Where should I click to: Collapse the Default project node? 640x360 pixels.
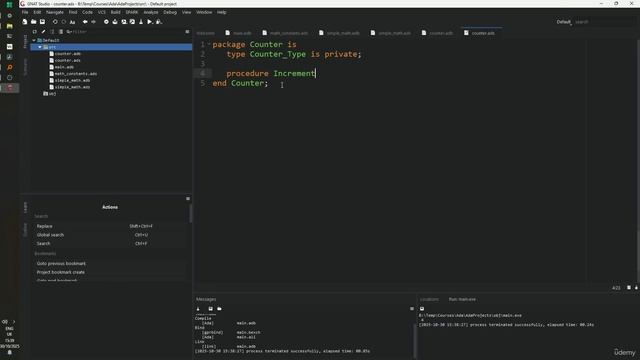click(34, 40)
